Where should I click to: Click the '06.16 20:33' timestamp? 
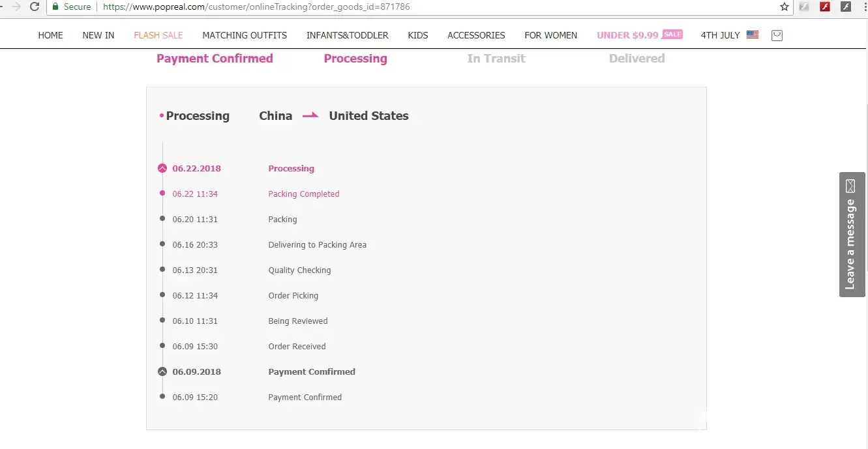[x=195, y=244]
